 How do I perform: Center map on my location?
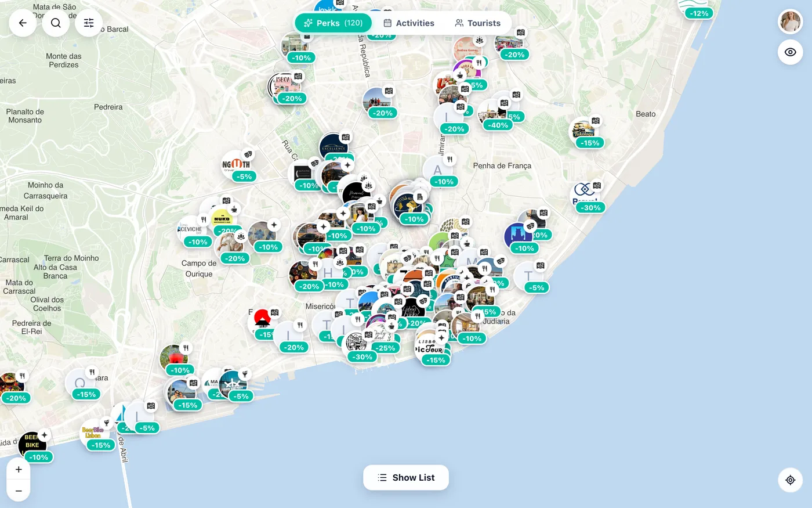click(x=790, y=480)
